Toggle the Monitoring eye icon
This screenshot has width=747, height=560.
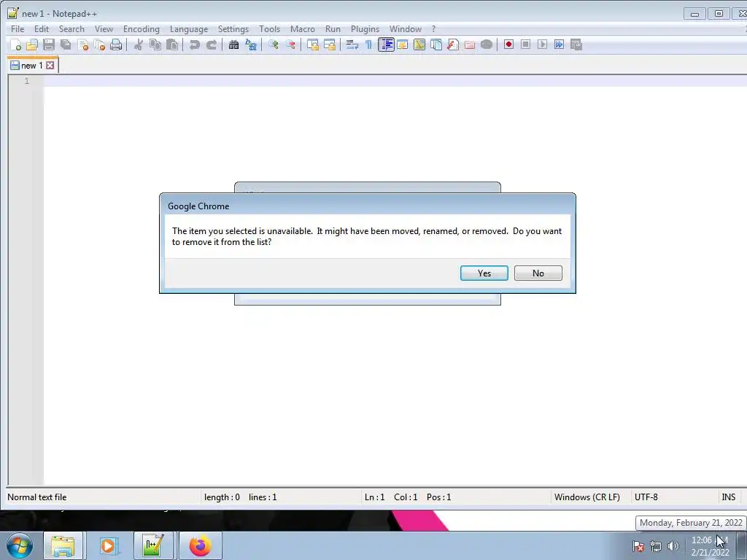487,44
